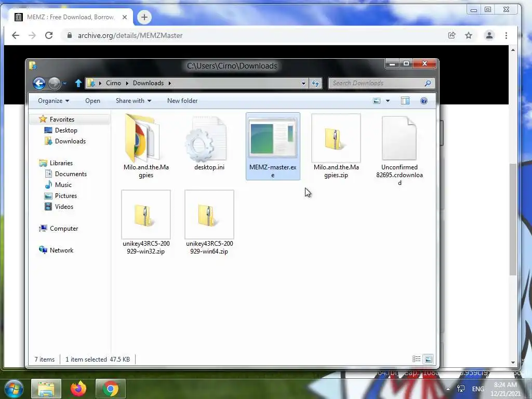532x399 pixels.
Task: Click the Chrome address bar URL
Action: [x=130, y=35]
